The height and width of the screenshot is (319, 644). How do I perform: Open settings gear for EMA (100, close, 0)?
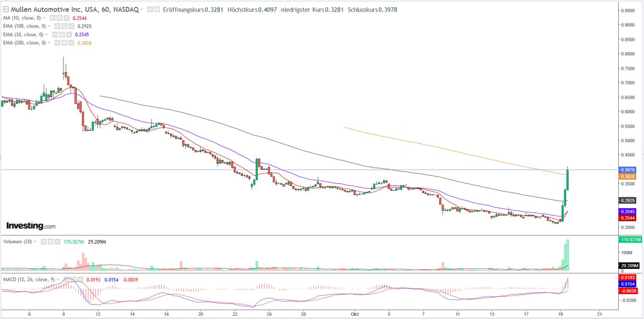64,26
